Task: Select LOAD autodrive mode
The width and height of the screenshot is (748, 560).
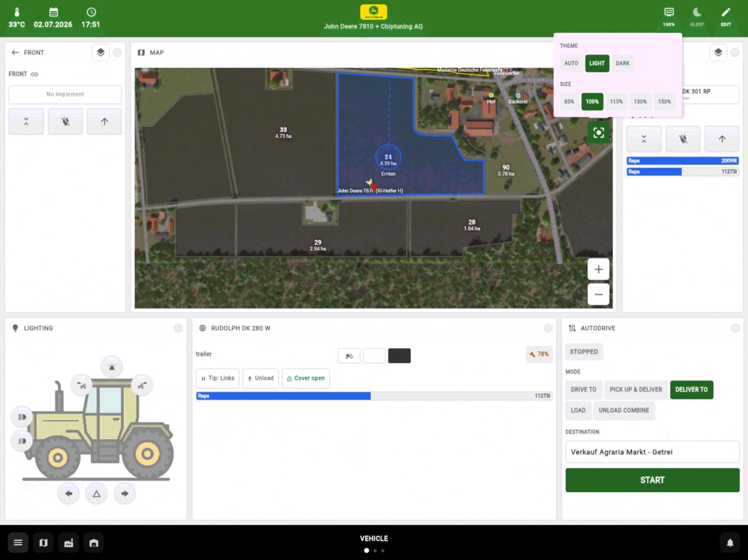Action: 578,411
